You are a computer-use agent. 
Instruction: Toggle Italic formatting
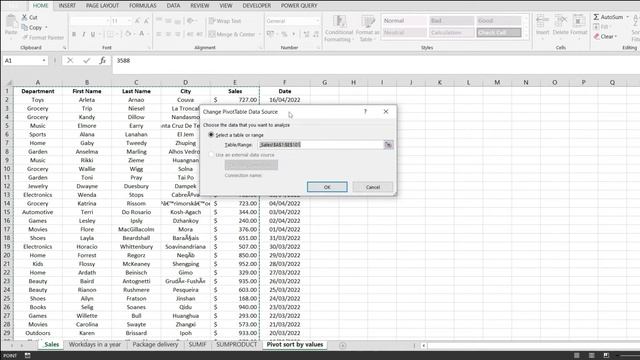(x=83, y=34)
